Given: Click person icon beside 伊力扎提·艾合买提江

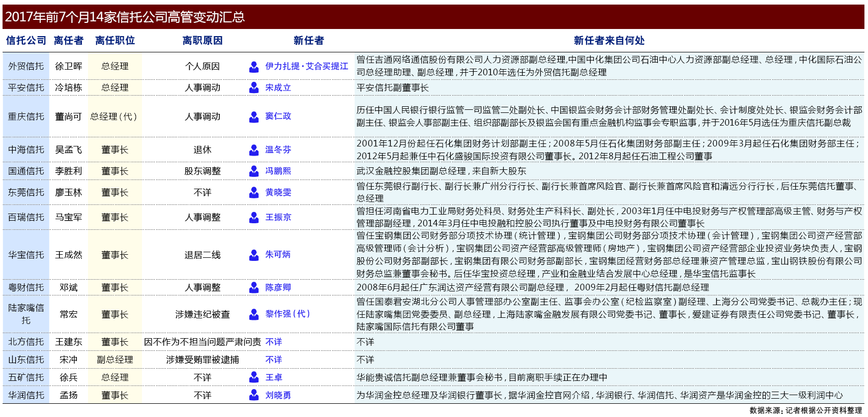Looking at the screenshot, I should point(254,67).
